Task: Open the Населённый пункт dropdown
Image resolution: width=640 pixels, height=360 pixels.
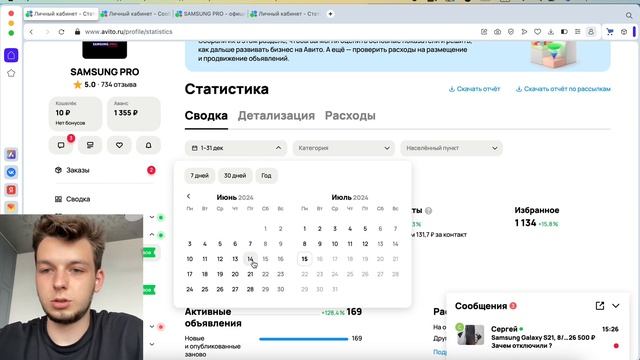Action: 451,148
